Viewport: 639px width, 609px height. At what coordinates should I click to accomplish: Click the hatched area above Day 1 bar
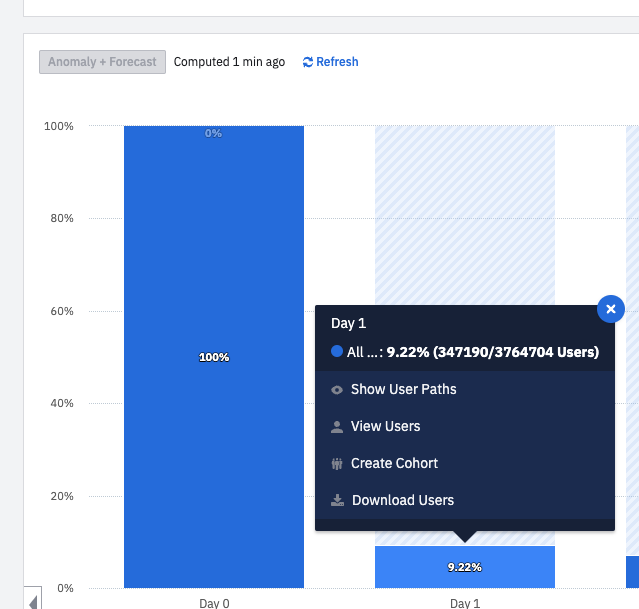click(465, 215)
